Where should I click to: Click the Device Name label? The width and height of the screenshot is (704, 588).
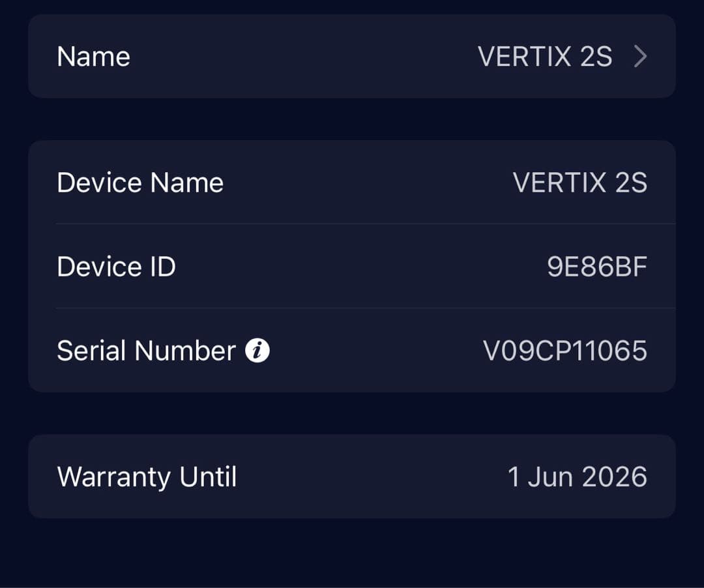(139, 183)
